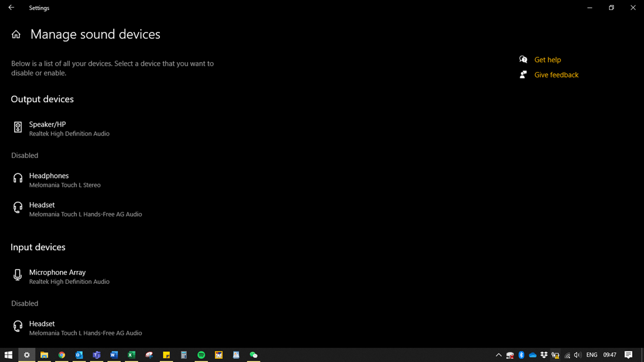Launch Google Chrome from the taskbar
The height and width of the screenshot is (362, 644).
(x=62, y=355)
